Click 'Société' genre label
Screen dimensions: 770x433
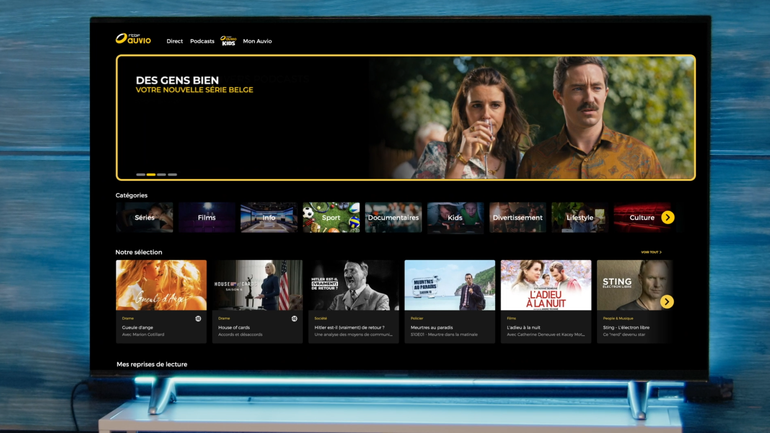(321, 319)
